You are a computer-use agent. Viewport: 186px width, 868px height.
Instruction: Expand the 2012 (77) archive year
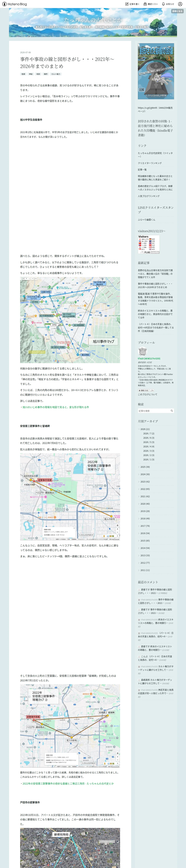click(x=139, y=563)
